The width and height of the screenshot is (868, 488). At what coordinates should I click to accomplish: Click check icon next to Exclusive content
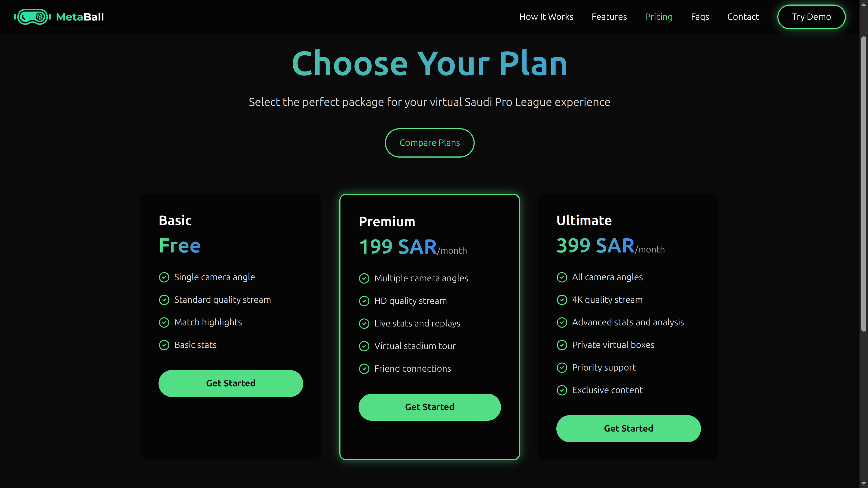[x=562, y=390]
